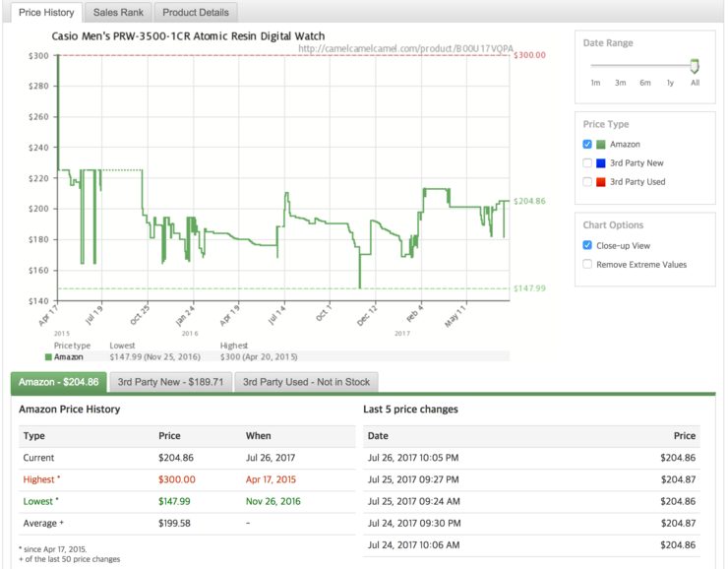Switch to the Price History tab
Image resolution: width=728 pixels, height=569 pixels.
pyautogui.click(x=46, y=13)
